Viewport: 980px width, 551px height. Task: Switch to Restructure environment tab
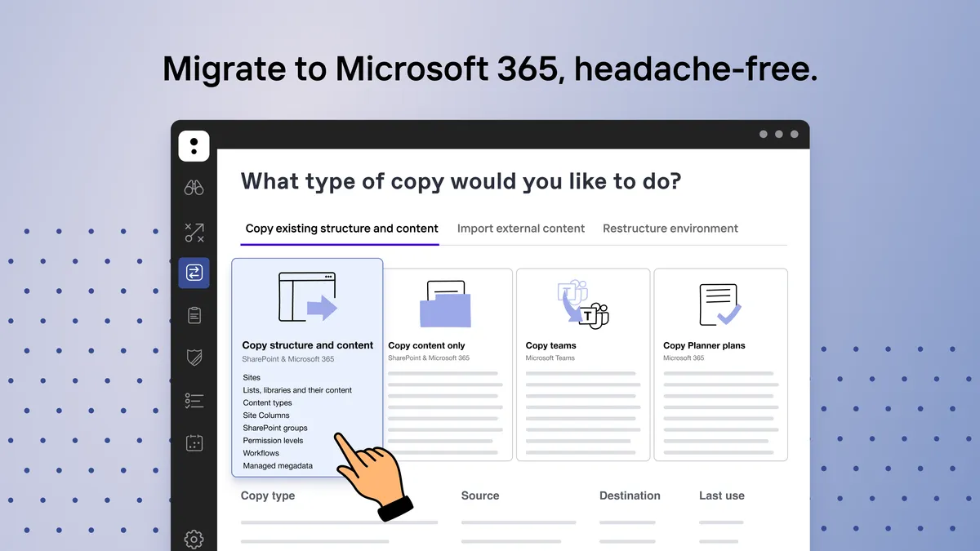(670, 229)
